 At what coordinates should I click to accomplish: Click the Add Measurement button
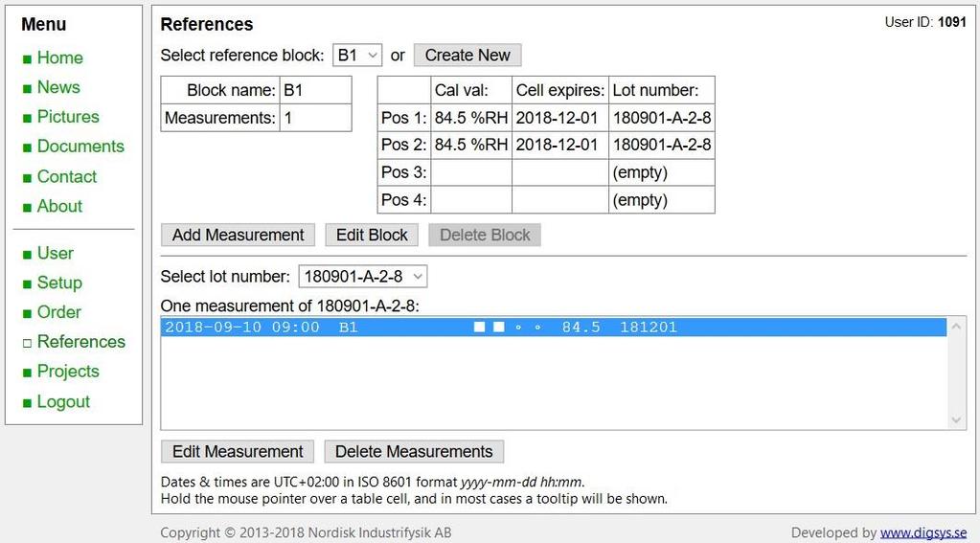[238, 235]
